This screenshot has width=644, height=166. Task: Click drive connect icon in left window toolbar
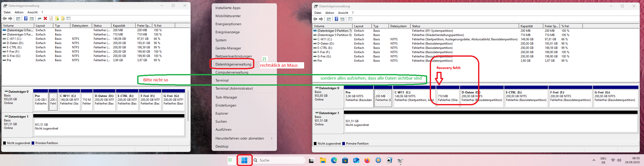coord(39,19)
